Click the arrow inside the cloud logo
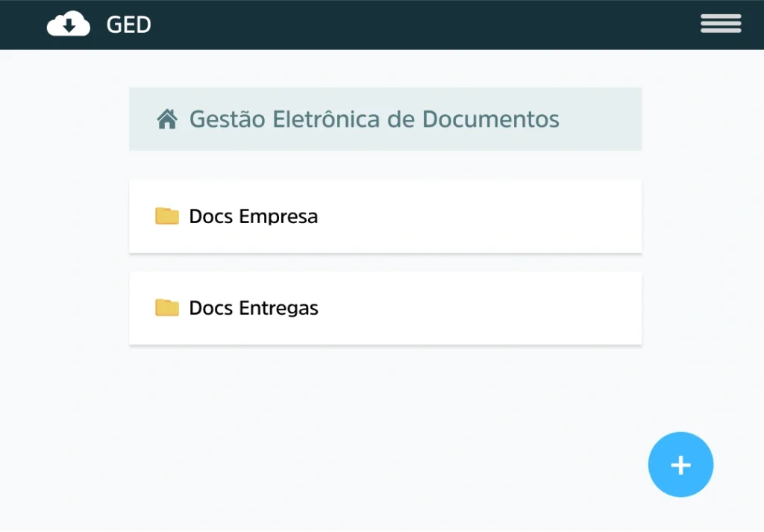 tap(69, 27)
